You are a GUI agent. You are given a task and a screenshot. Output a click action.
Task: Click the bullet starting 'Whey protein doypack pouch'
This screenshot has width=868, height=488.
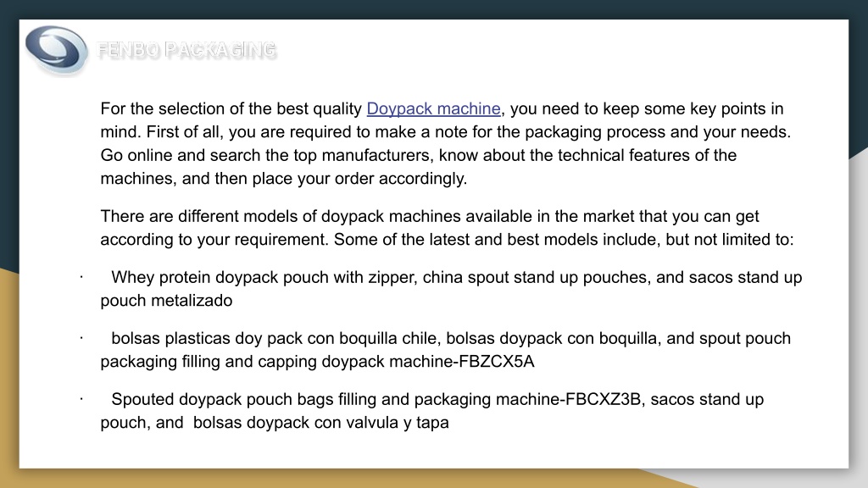click(451, 289)
